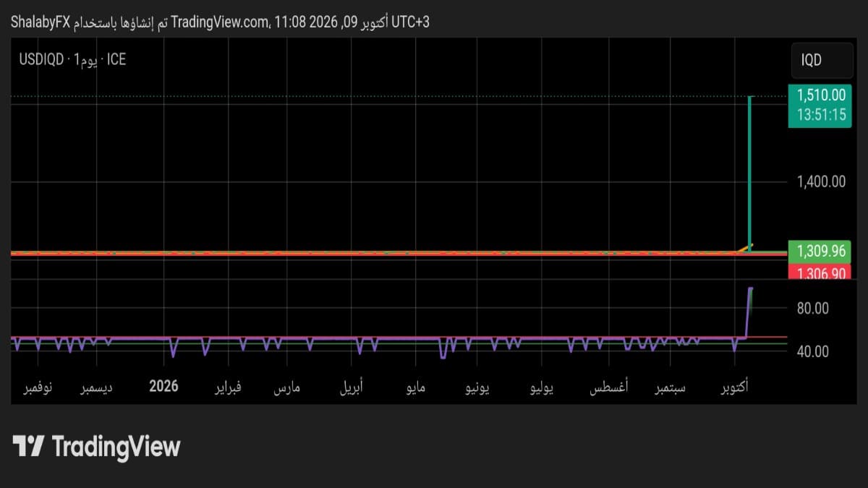Open the IQD currency selector box
Screen dimensions: 868x488
pos(822,61)
